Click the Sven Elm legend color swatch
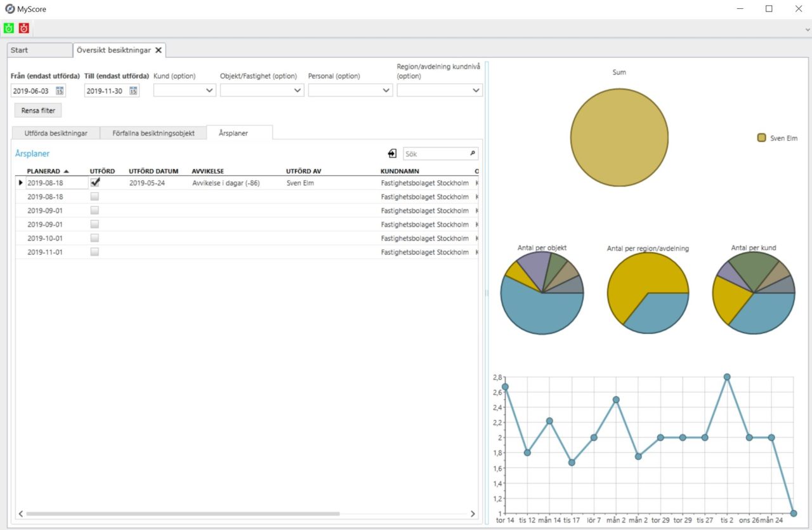 tap(761, 138)
